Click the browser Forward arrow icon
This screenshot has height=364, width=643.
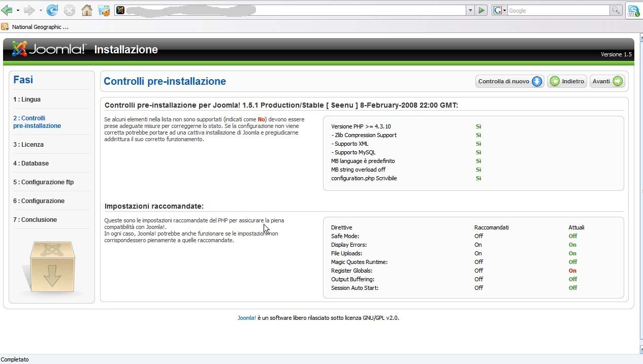(x=29, y=10)
